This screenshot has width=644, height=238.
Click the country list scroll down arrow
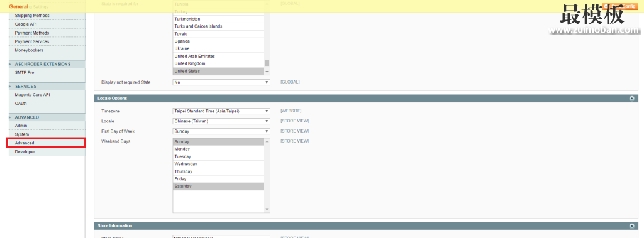pos(267,72)
